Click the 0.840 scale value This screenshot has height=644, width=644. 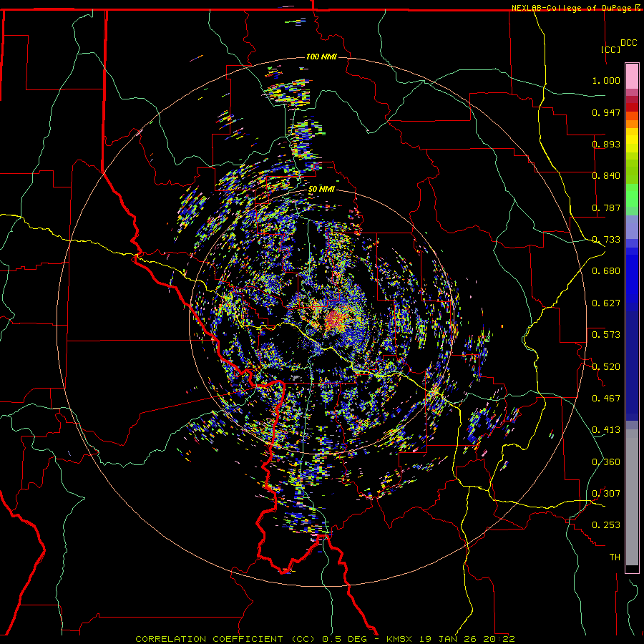606,176
